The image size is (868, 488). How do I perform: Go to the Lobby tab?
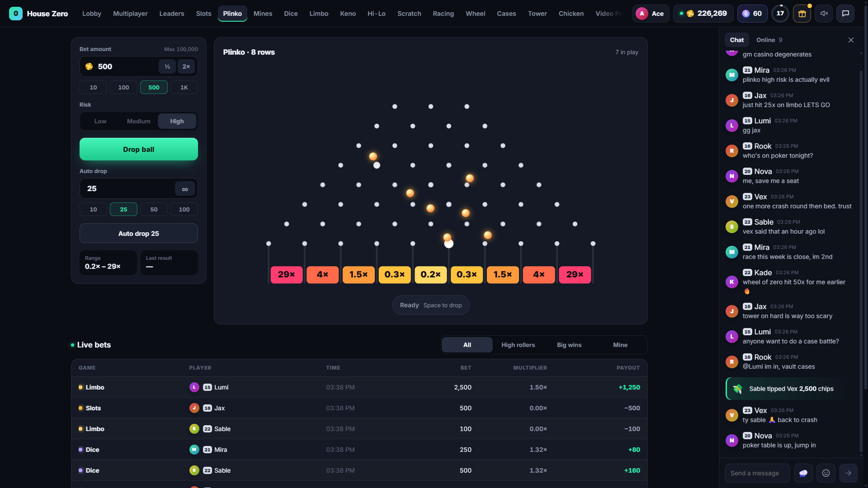[x=92, y=14]
